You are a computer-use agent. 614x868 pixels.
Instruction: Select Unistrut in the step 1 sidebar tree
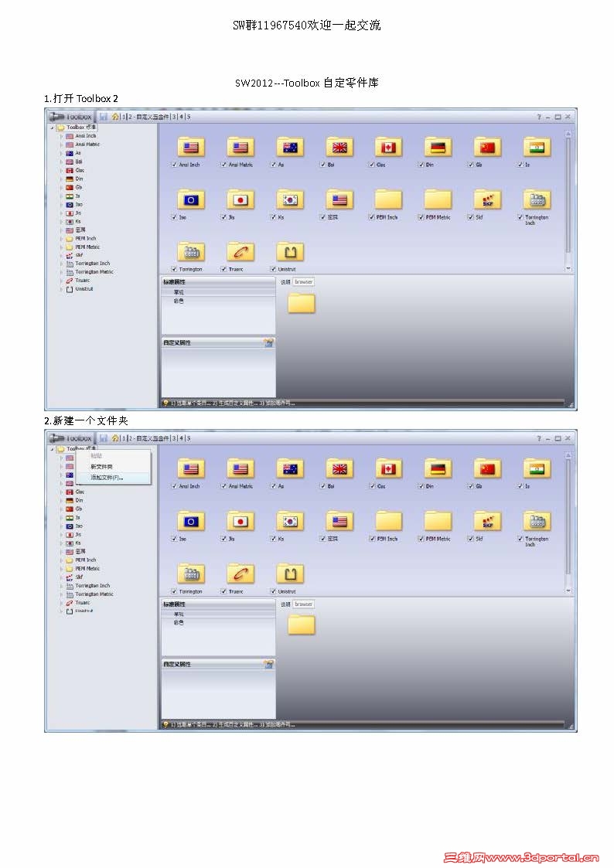pos(84,289)
